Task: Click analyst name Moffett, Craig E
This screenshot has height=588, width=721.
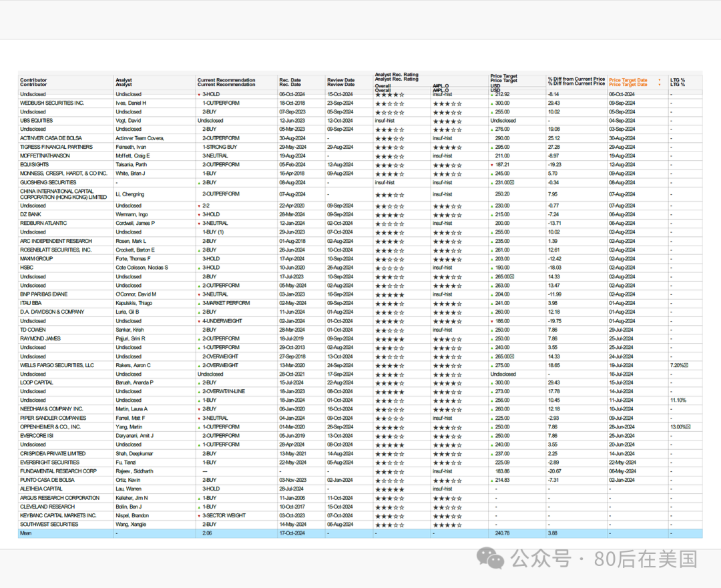Action: pos(133,156)
